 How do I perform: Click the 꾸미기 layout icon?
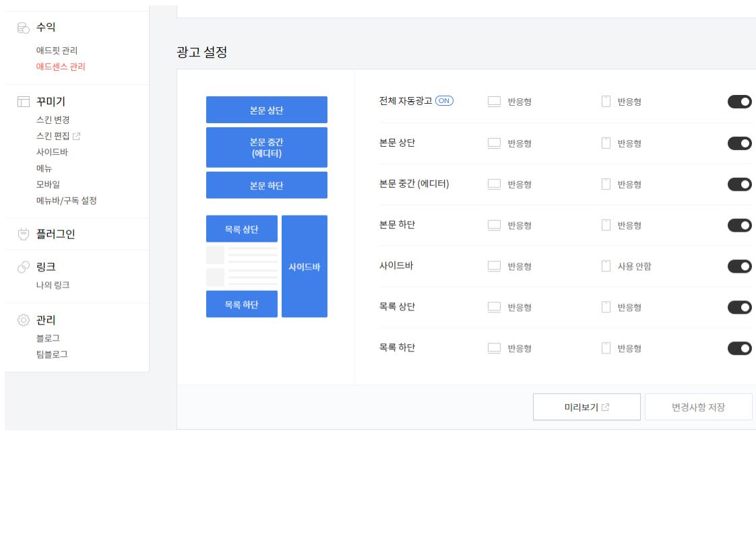pyautogui.click(x=23, y=102)
